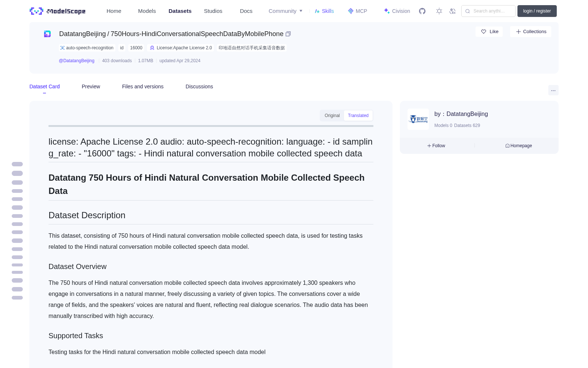
Task: Click the Datatang 750 Hours main heading
Action: coord(207,184)
